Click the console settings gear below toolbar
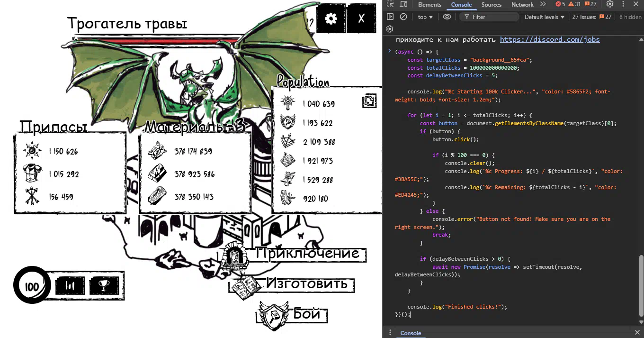 click(x=390, y=29)
